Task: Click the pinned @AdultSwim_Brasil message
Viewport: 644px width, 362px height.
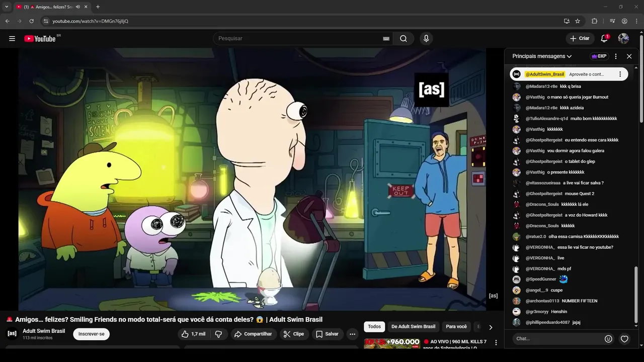Action: point(569,74)
